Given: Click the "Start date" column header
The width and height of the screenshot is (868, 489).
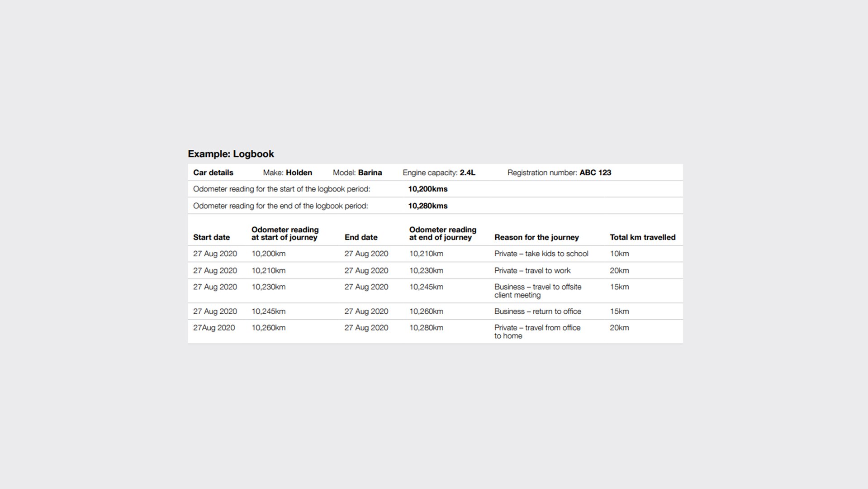Looking at the screenshot, I should [211, 237].
